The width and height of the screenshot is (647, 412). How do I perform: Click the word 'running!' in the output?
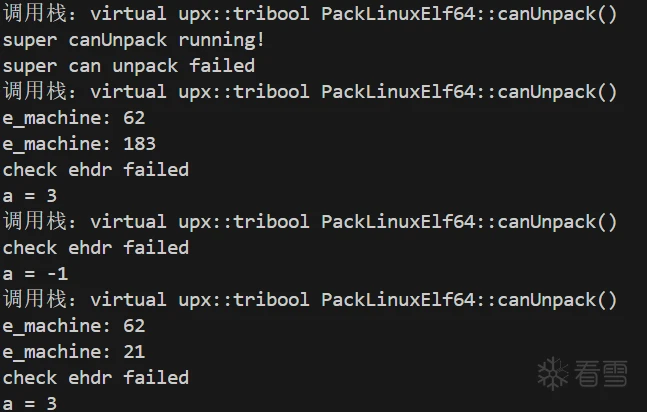click(x=221, y=40)
